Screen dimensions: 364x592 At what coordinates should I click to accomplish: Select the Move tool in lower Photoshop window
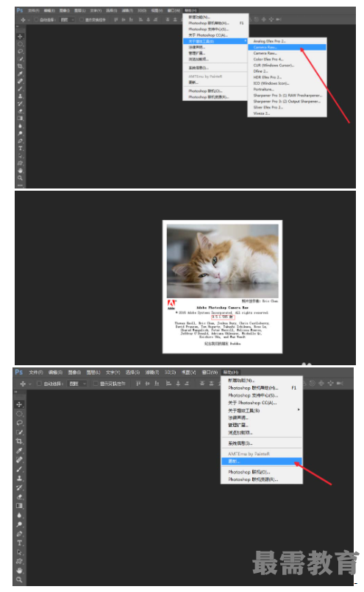[19, 404]
